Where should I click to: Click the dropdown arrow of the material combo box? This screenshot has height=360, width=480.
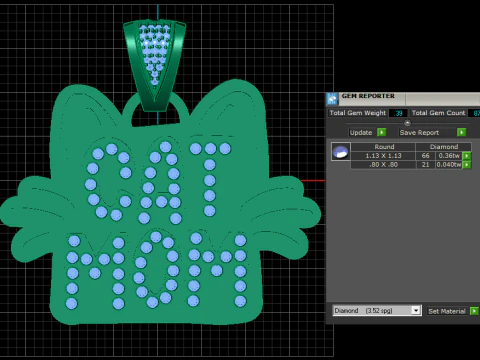(x=416, y=311)
